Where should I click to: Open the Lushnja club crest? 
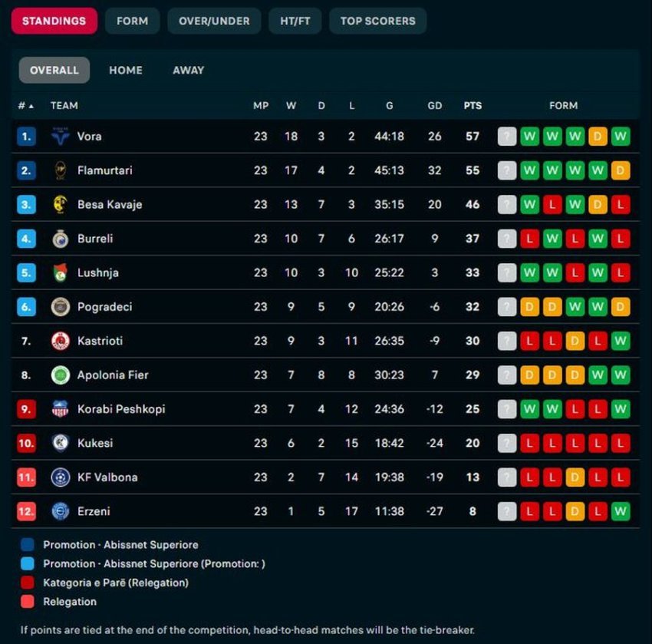click(61, 272)
